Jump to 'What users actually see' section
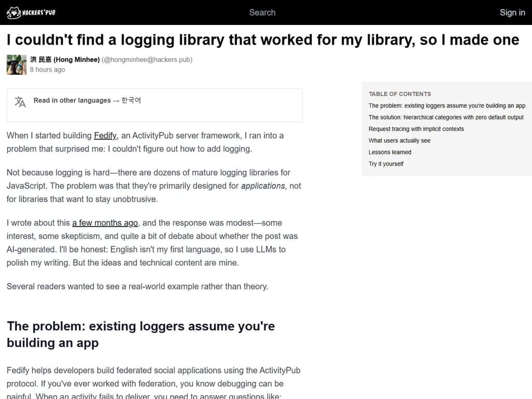This screenshot has height=399, width=532. (400, 140)
